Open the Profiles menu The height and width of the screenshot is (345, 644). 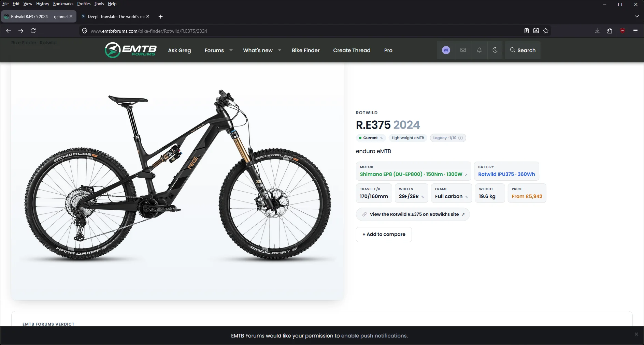(84, 4)
